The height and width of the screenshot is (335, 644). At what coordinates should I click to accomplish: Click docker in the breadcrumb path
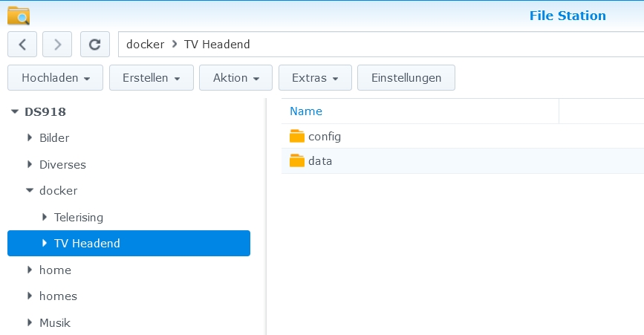(x=145, y=45)
